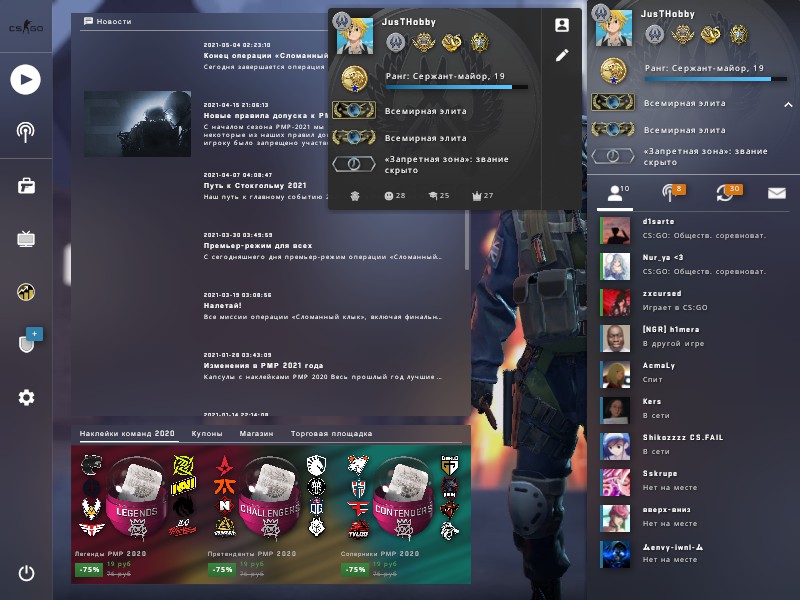Click the -75% tag under Легенды РМР 2020

coord(89,569)
